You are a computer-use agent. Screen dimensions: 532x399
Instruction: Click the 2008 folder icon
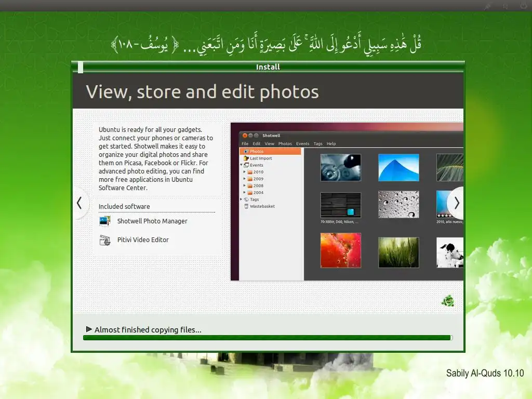(x=250, y=185)
